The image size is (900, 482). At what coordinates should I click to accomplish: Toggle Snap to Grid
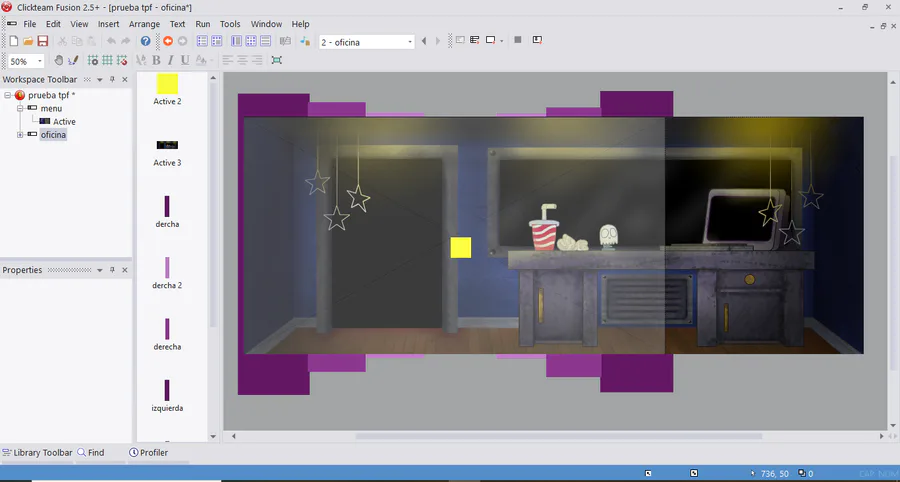[x=122, y=60]
